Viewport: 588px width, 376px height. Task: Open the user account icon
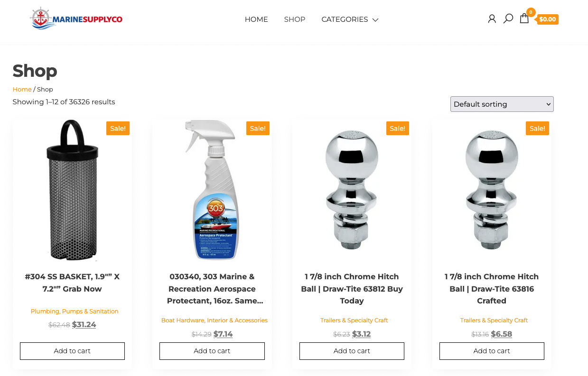492,19
